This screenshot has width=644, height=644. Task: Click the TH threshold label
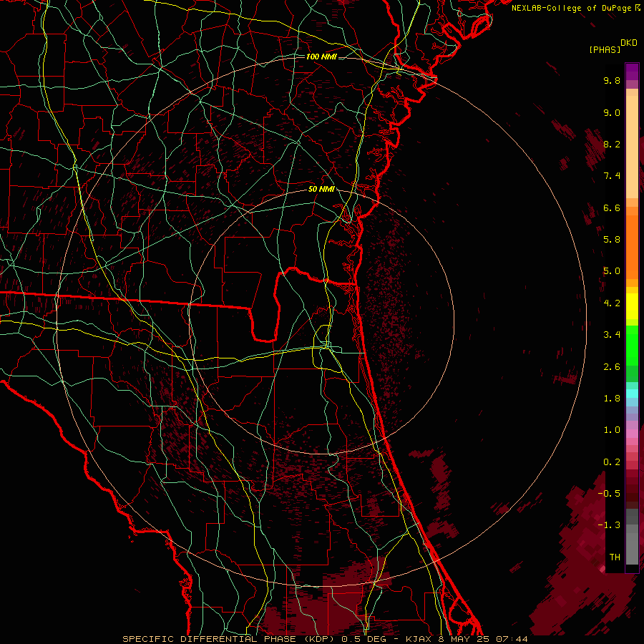click(615, 557)
